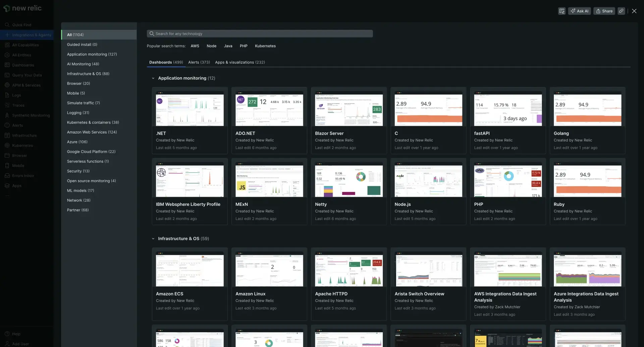
Task: Click the copy permalink icon
Action: pyautogui.click(x=621, y=11)
